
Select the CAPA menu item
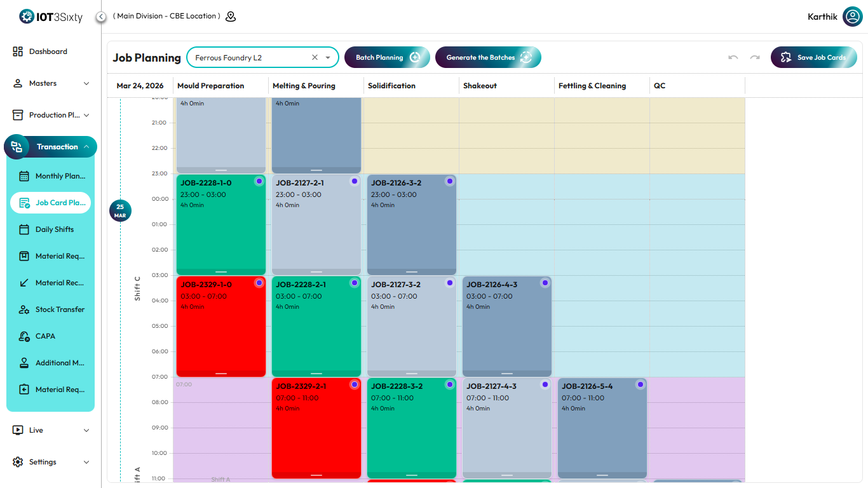[x=45, y=336]
